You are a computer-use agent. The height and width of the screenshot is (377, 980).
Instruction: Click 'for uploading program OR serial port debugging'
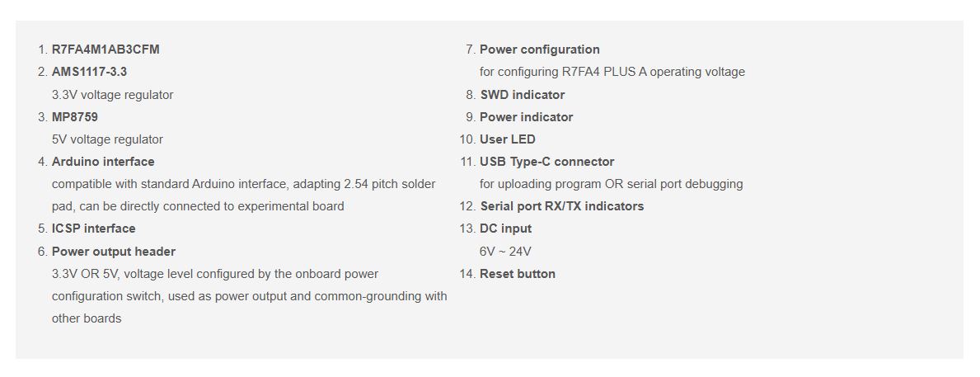(x=611, y=184)
